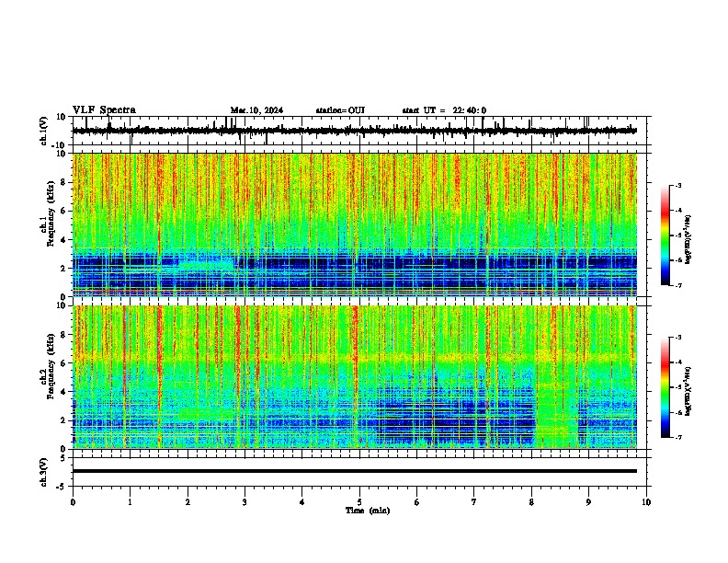Screen dimensions: 728x563
Task: Click the "station=OUI" header label
Action: [x=340, y=110]
